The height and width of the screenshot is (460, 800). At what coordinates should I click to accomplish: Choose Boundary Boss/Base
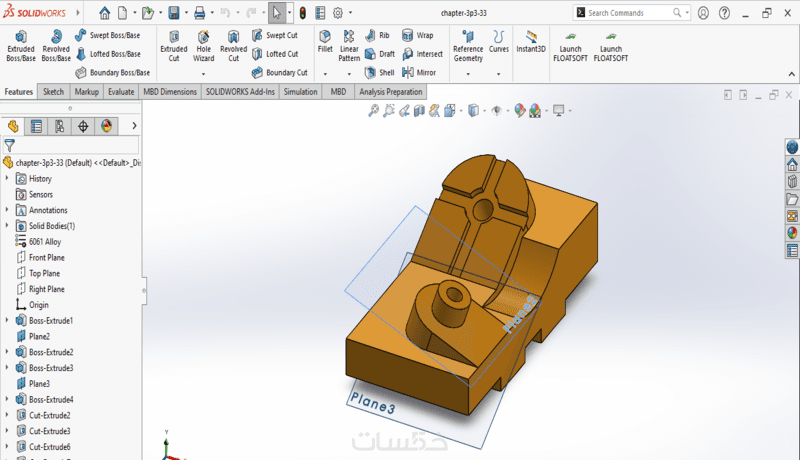click(113, 73)
